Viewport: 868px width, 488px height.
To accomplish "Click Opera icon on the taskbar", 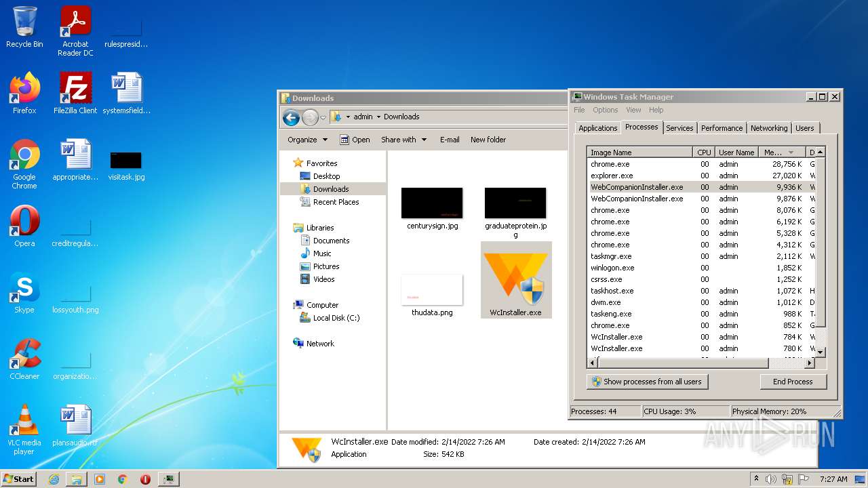I will [145, 479].
